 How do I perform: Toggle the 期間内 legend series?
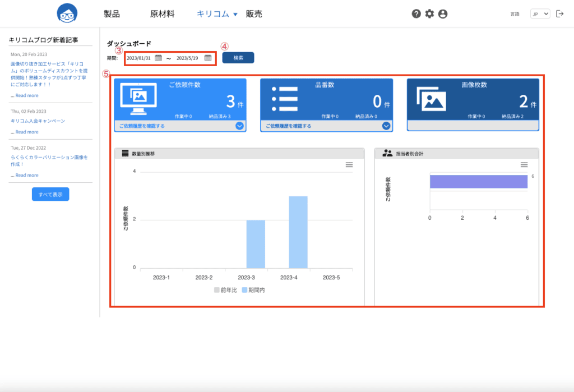[x=253, y=290]
